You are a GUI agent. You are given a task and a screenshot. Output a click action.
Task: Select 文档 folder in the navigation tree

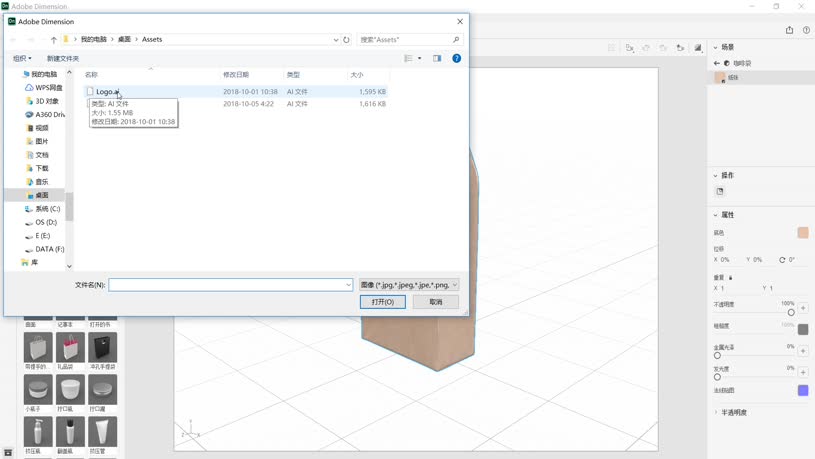tap(37, 155)
